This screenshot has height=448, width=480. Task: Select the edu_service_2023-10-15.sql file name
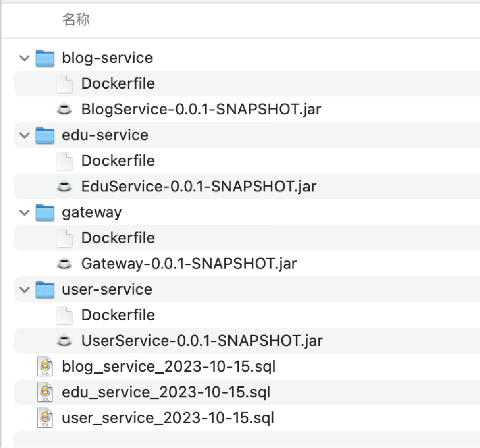166,392
